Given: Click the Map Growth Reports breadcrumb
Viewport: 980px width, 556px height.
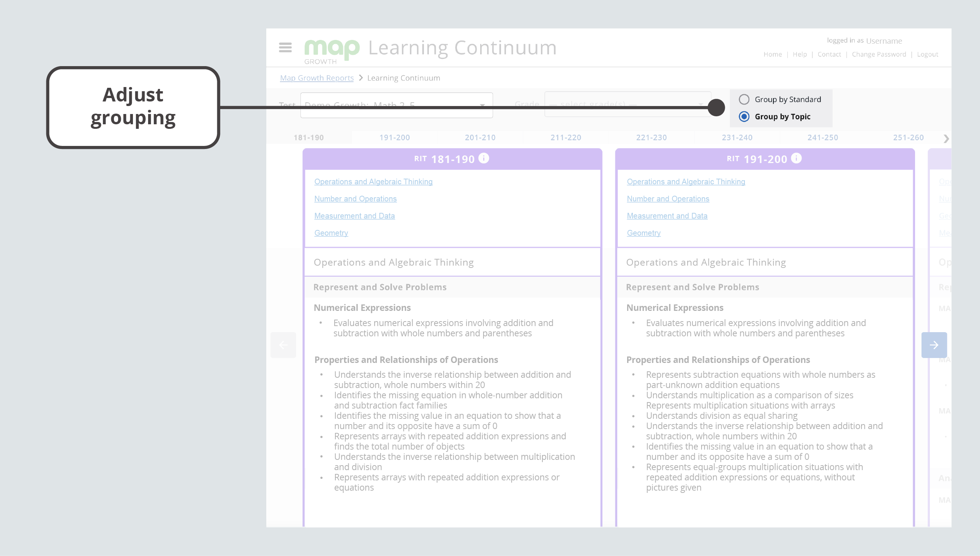Looking at the screenshot, I should [316, 78].
